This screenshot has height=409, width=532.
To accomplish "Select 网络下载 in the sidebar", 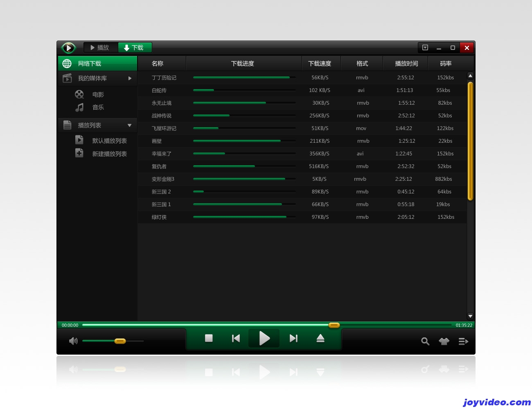I will [x=97, y=63].
